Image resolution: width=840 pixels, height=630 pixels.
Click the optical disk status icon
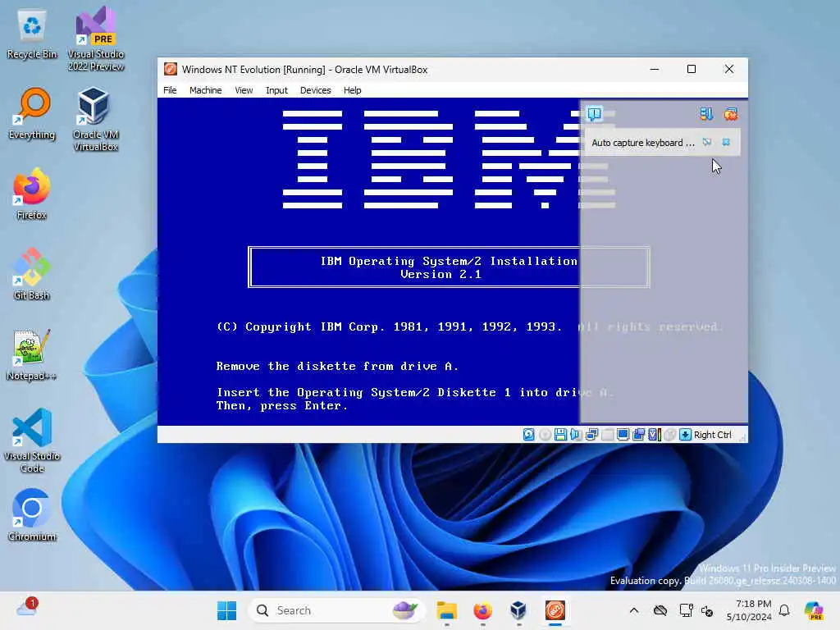(545, 435)
